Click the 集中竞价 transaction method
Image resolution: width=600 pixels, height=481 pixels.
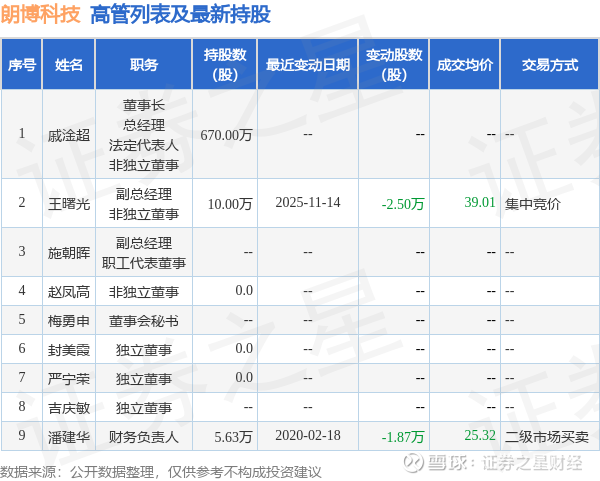[x=533, y=204]
